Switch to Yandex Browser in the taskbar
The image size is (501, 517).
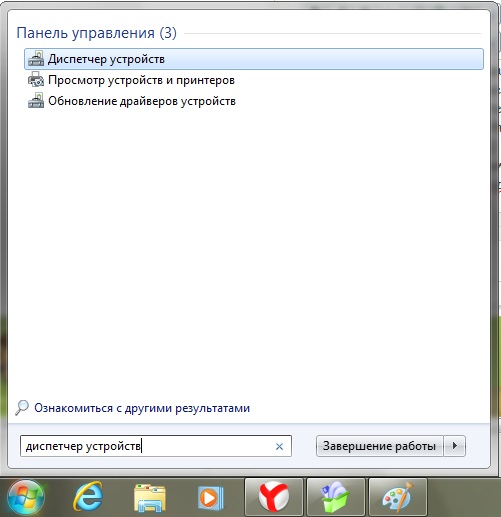pos(274,497)
